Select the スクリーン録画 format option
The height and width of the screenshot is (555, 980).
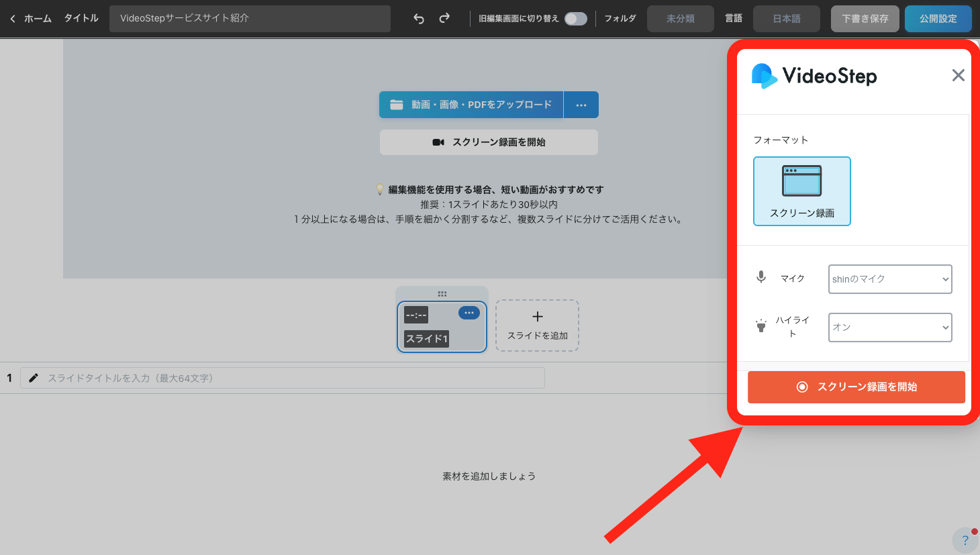[802, 191]
